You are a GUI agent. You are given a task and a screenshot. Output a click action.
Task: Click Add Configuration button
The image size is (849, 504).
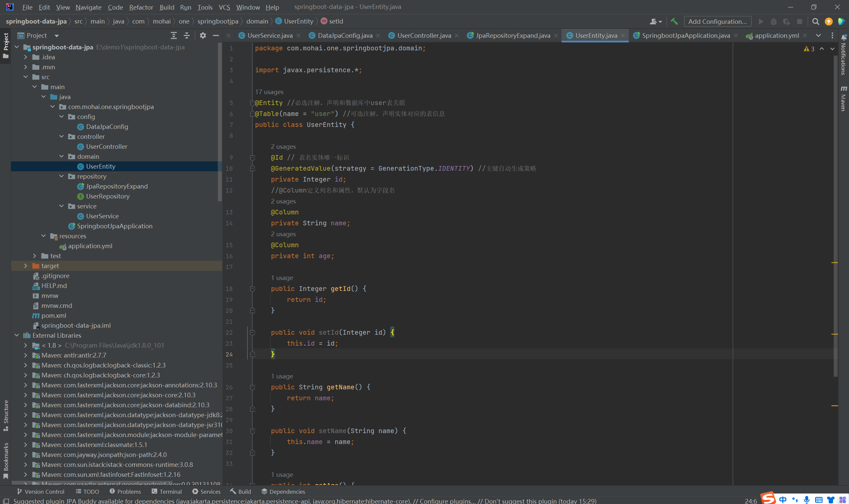click(717, 22)
